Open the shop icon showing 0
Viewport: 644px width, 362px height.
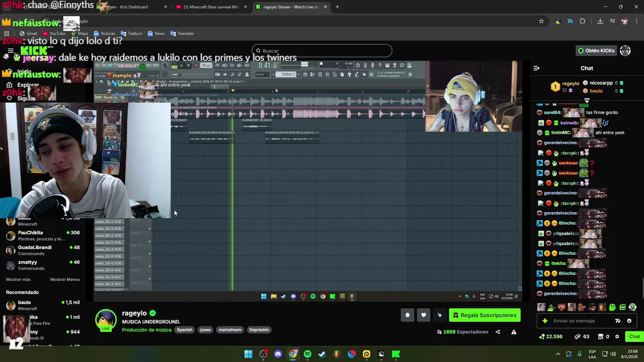click(603, 336)
